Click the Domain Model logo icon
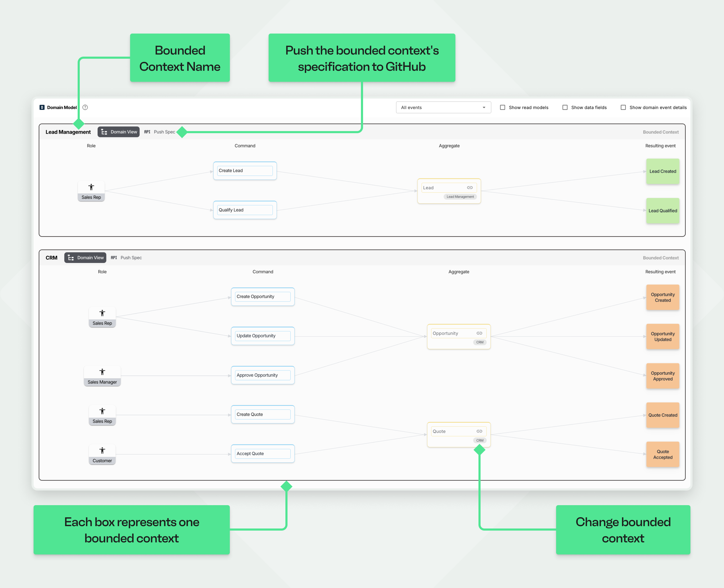 [x=42, y=107]
